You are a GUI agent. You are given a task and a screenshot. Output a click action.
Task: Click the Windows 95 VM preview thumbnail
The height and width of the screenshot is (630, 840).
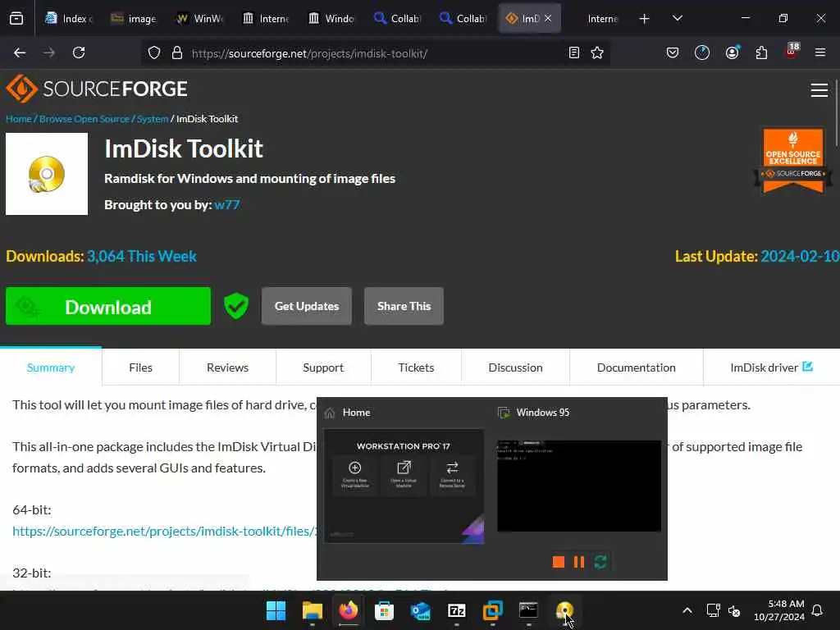[x=578, y=486]
